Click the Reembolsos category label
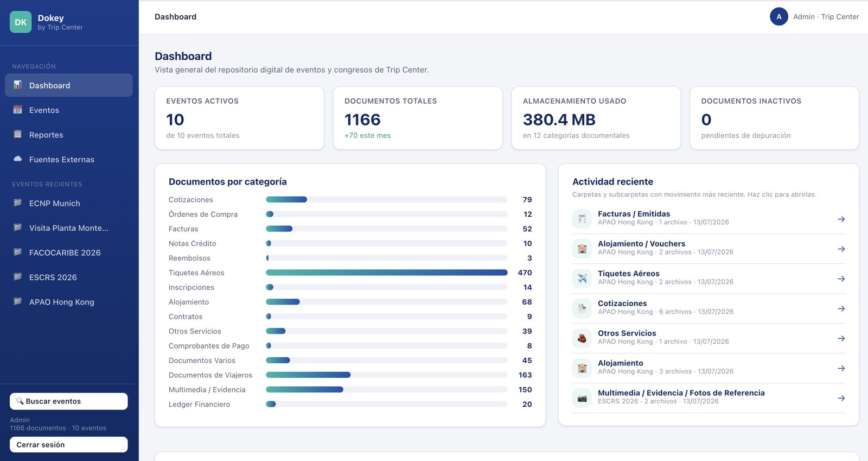The width and height of the screenshot is (868, 461). 189,258
